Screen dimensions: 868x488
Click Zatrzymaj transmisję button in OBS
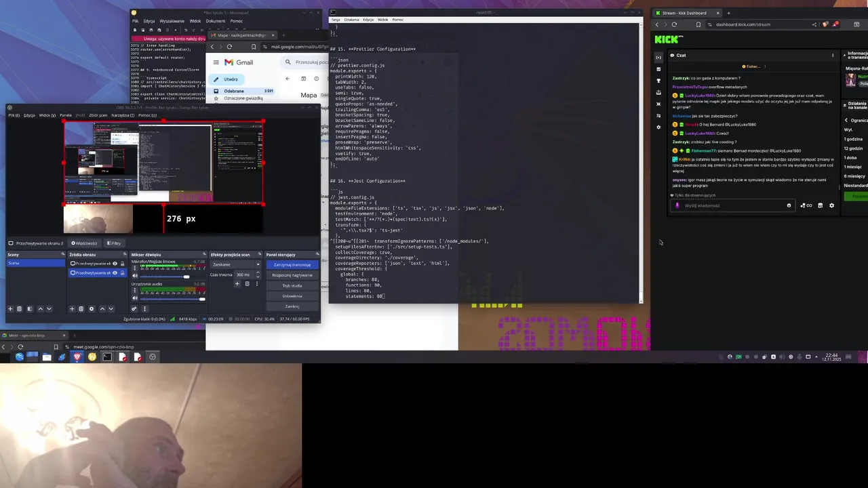coord(292,265)
